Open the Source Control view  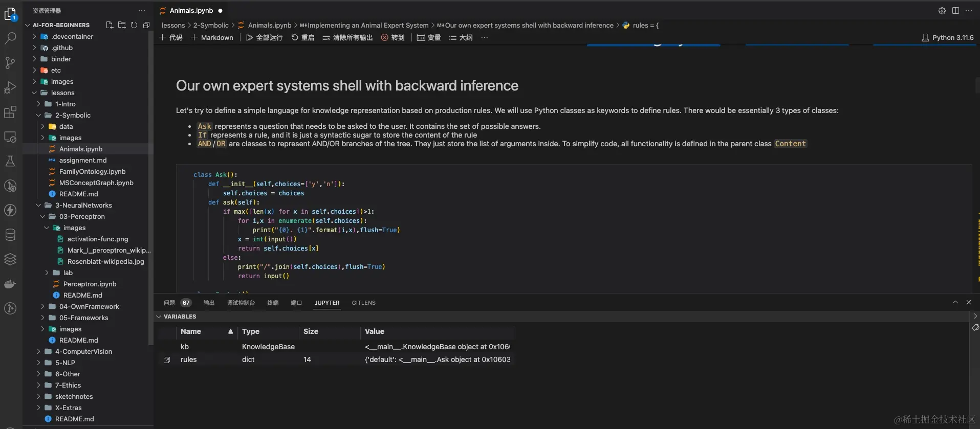pyautogui.click(x=10, y=63)
